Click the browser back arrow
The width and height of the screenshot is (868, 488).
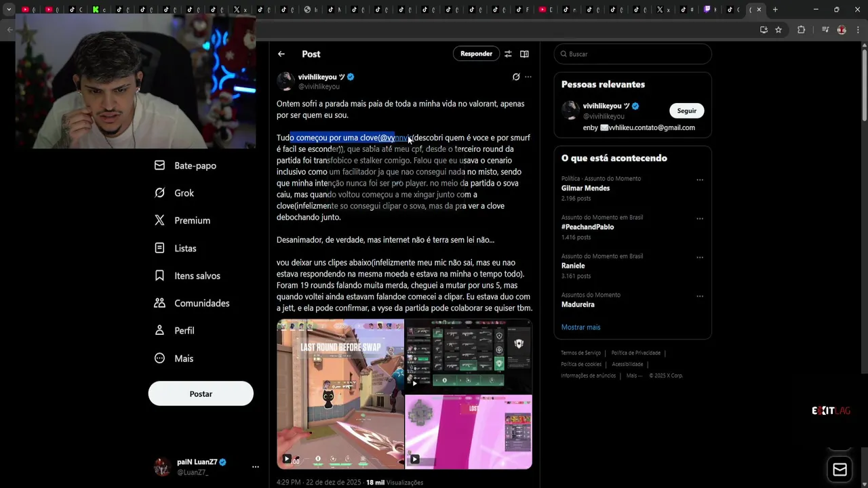pyautogui.click(x=9, y=30)
